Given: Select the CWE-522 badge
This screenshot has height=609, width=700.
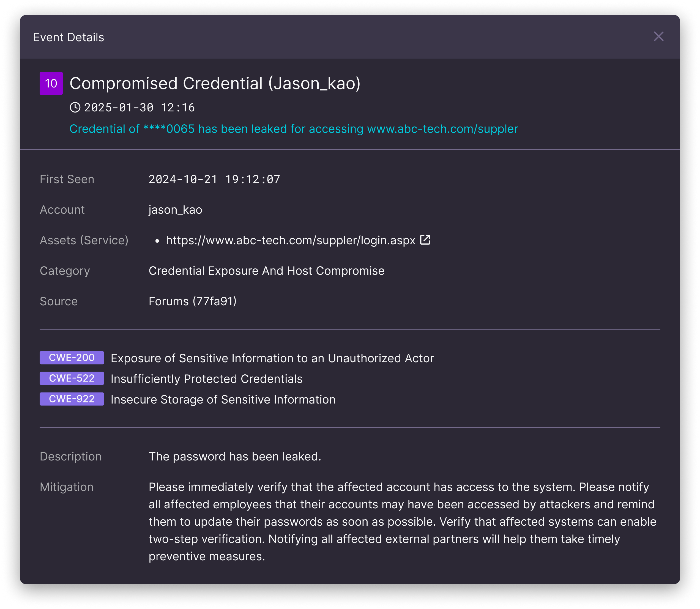Looking at the screenshot, I should [71, 378].
